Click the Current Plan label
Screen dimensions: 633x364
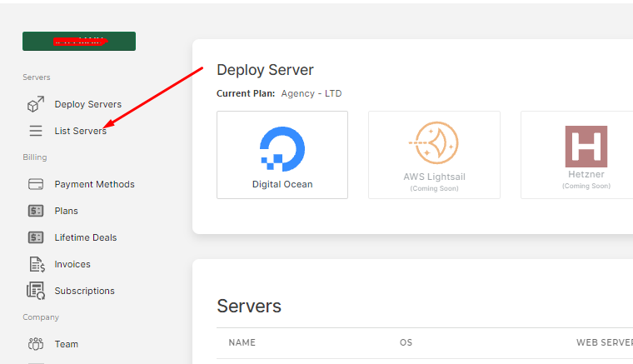(x=246, y=93)
